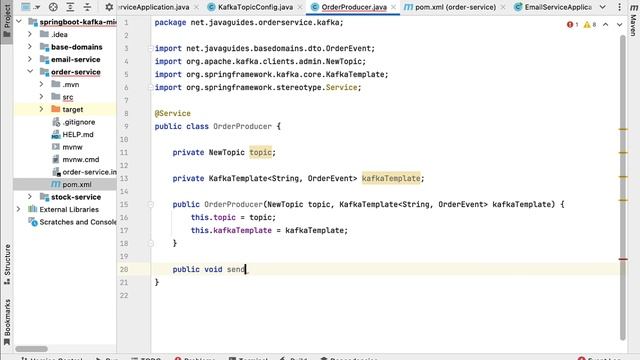Open the editor tabs more options menu

620,7
